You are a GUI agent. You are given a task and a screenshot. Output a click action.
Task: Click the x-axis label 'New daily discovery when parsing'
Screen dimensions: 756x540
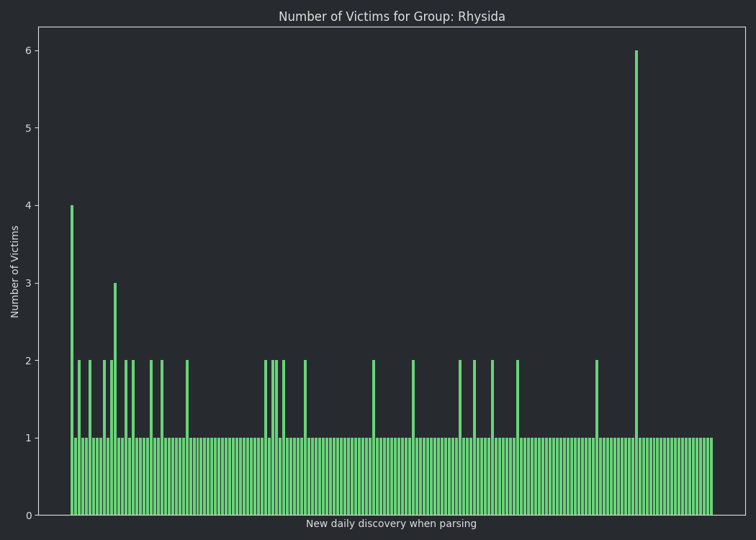coord(391,523)
